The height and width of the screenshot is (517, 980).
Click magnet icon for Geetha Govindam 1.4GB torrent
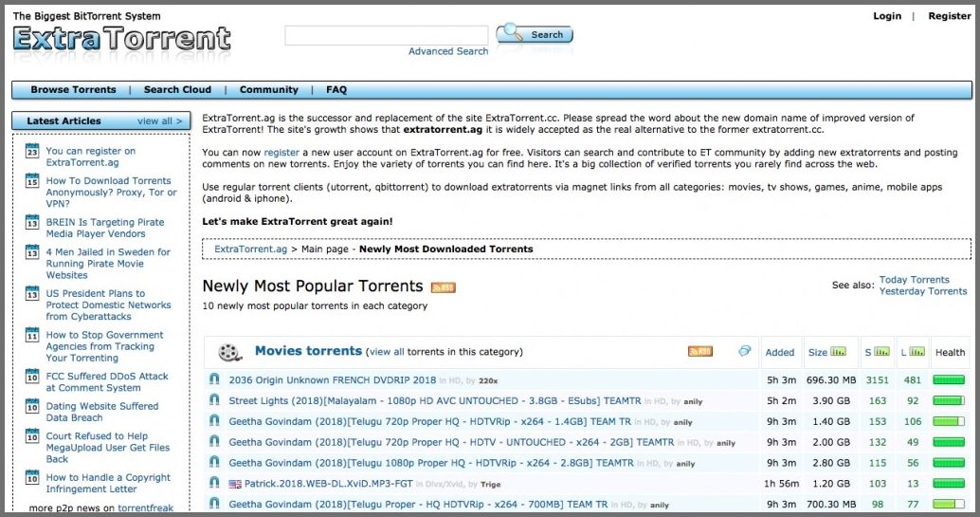coord(214,420)
